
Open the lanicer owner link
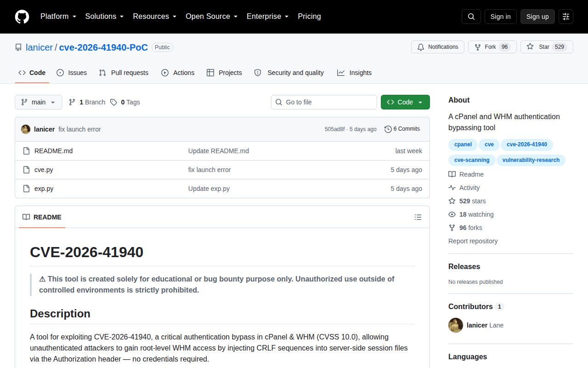point(39,47)
